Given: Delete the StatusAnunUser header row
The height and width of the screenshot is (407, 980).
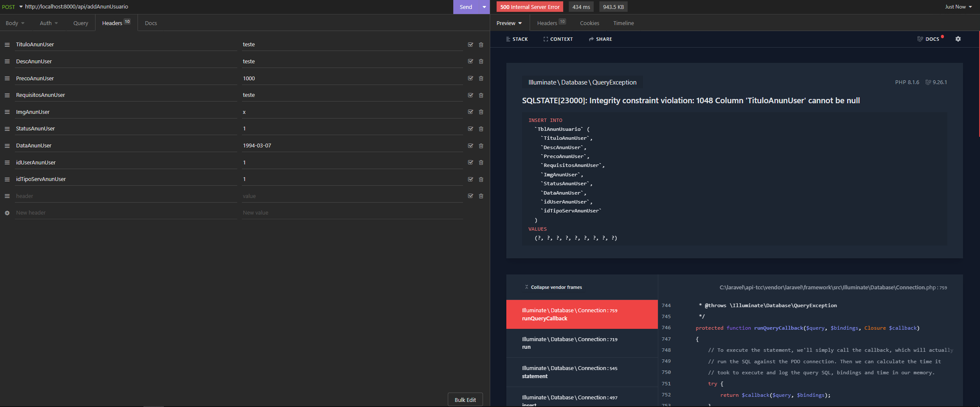Looking at the screenshot, I should pos(481,129).
